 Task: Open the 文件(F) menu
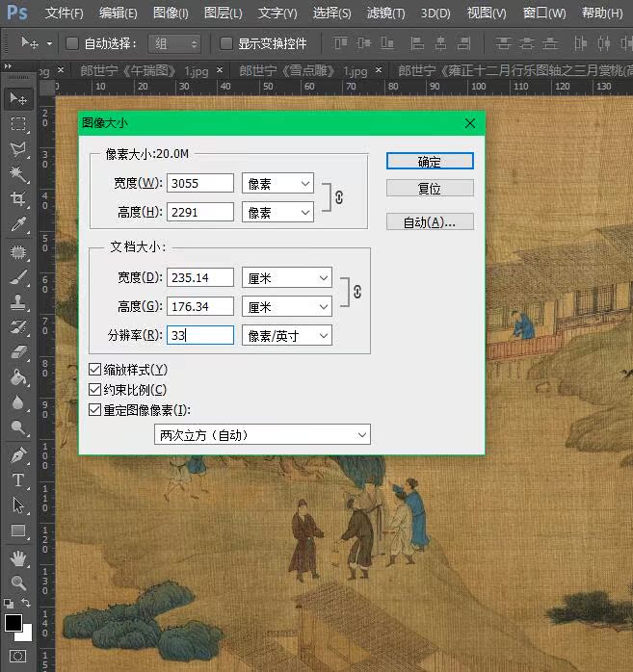tap(65, 13)
